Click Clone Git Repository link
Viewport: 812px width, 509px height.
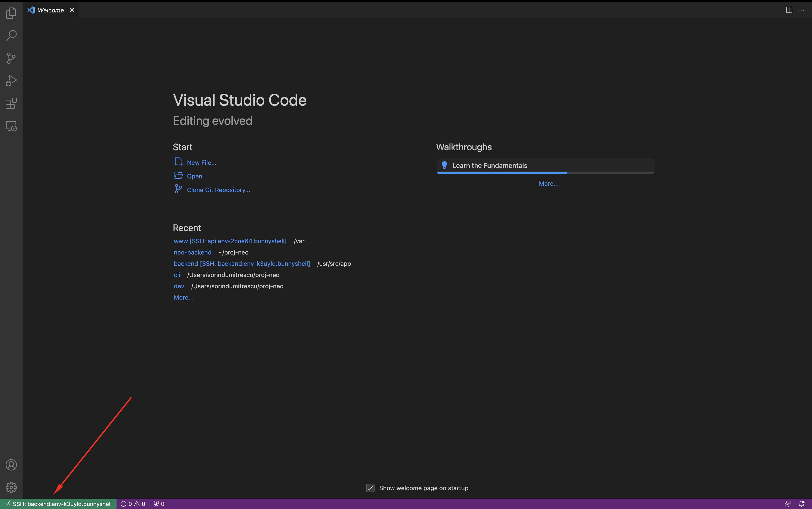tap(218, 190)
